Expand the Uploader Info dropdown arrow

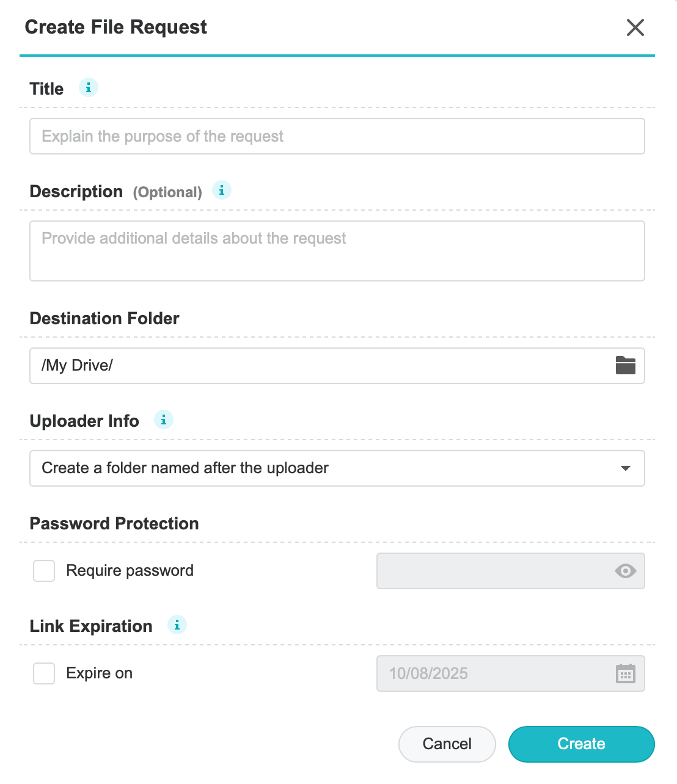[x=625, y=468]
